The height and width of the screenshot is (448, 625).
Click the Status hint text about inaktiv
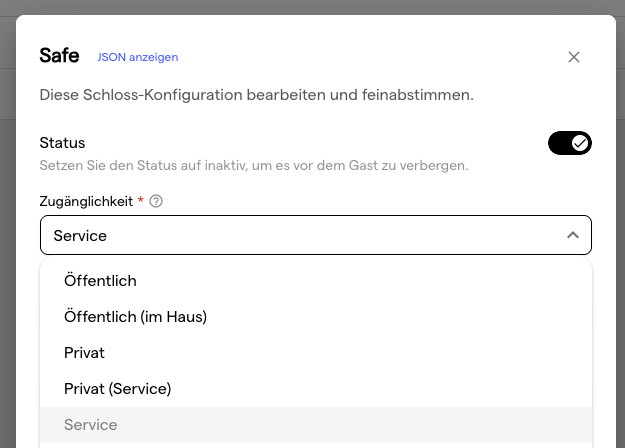[x=254, y=164]
